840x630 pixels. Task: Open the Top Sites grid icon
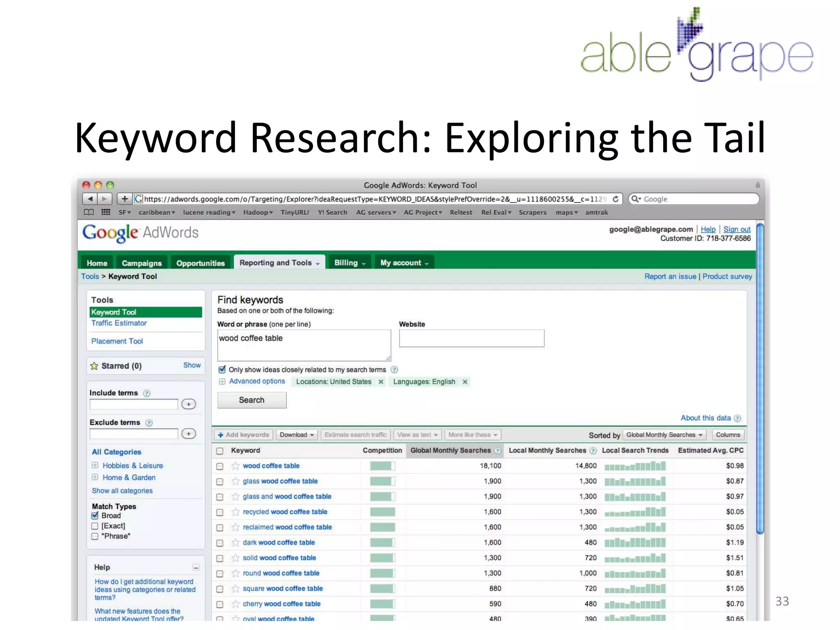pos(106,212)
